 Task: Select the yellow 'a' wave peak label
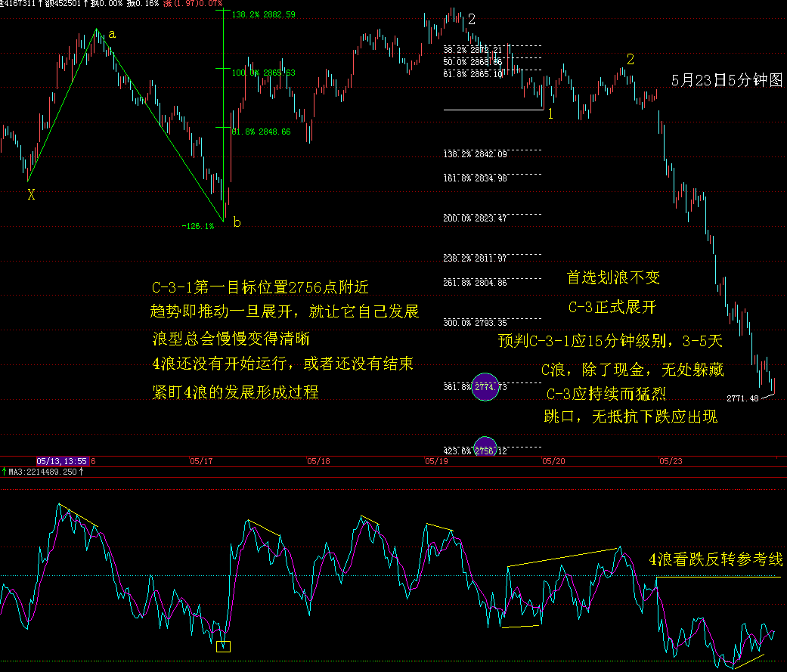(112, 34)
